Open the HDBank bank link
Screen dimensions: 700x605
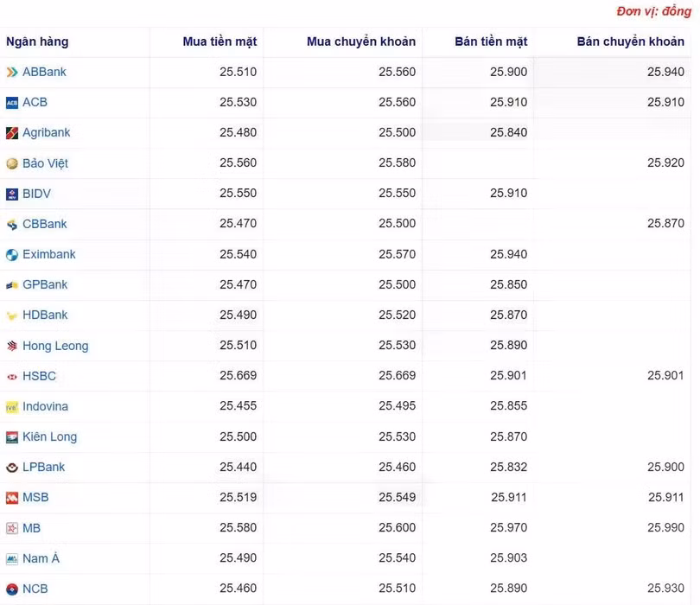[45, 315]
